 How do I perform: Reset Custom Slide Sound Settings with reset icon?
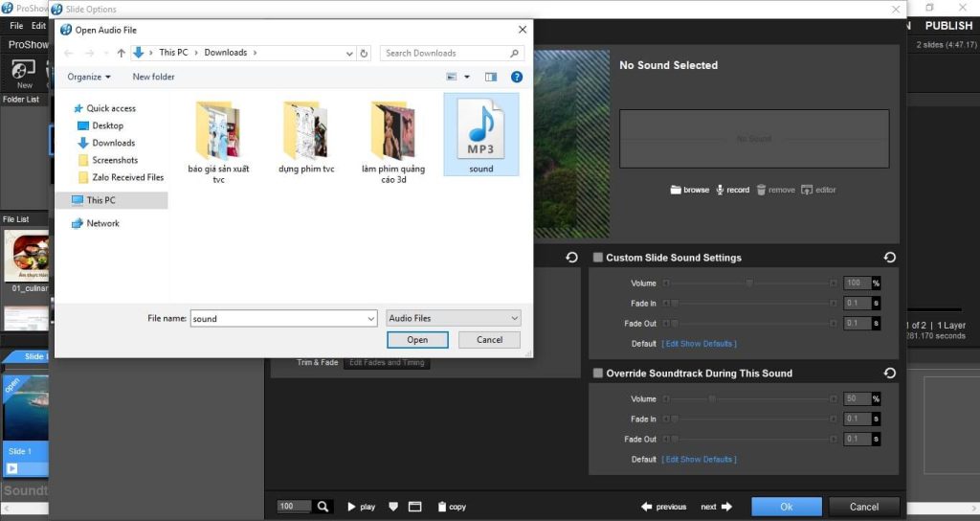coord(890,258)
